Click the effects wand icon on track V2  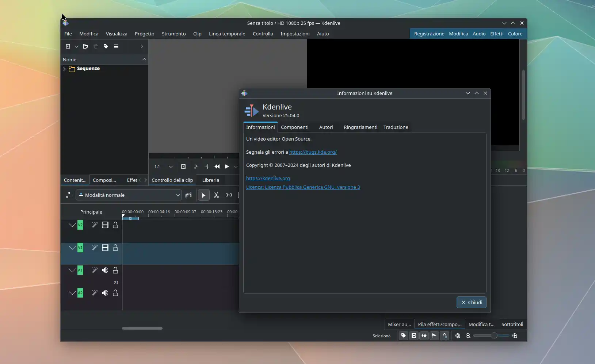(x=95, y=225)
